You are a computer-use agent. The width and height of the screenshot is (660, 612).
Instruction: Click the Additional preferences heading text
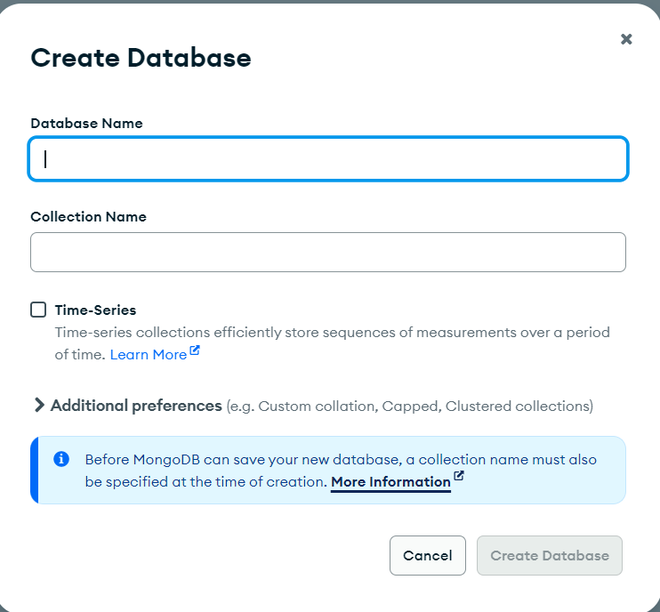click(136, 405)
